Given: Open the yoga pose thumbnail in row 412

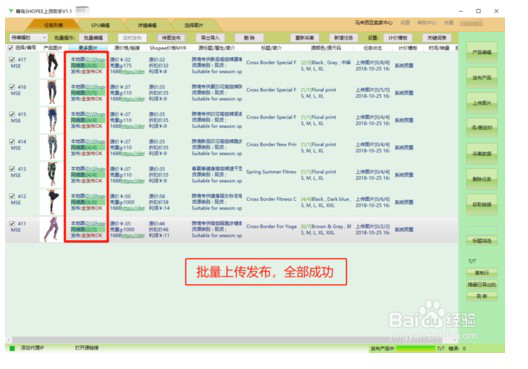Looking at the screenshot, I should 52,202.
